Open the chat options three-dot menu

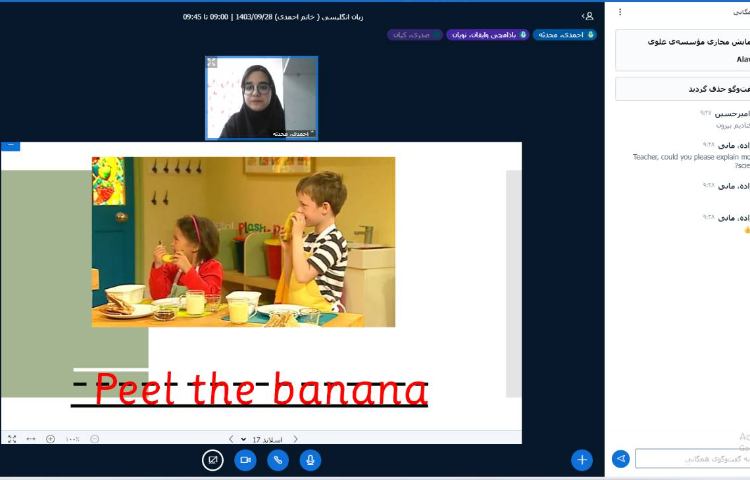coord(620,12)
